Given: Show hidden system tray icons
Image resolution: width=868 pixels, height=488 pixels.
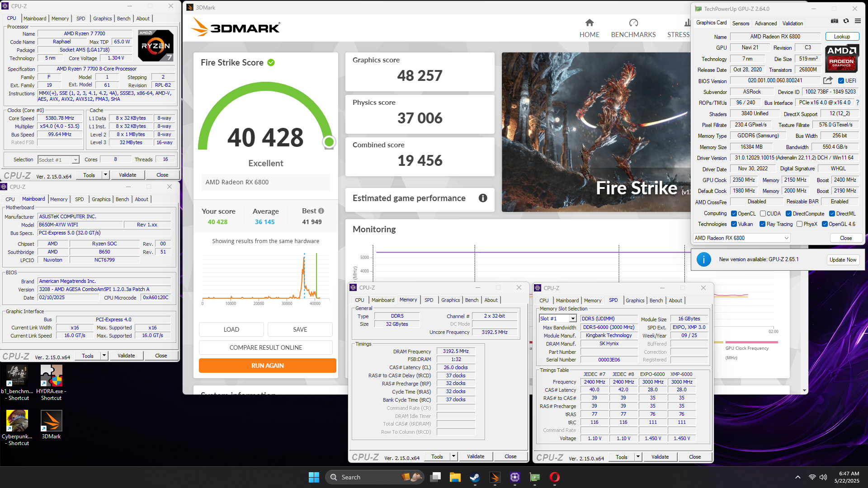Looking at the screenshot, I should click(x=798, y=477).
